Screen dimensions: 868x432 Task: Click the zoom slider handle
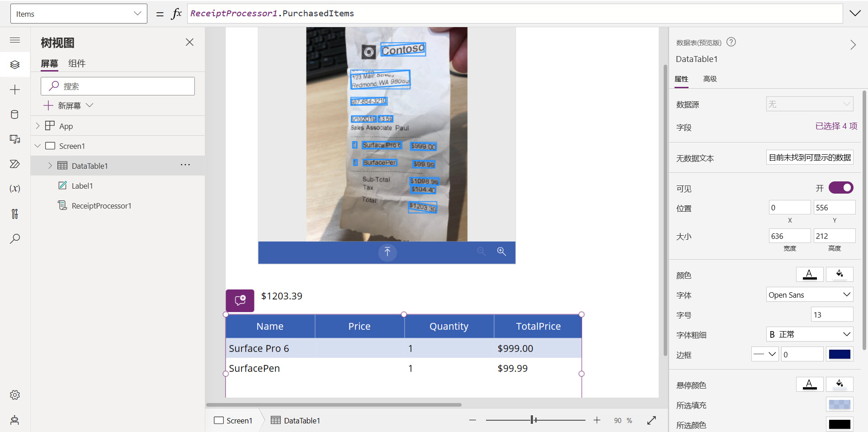(x=533, y=420)
